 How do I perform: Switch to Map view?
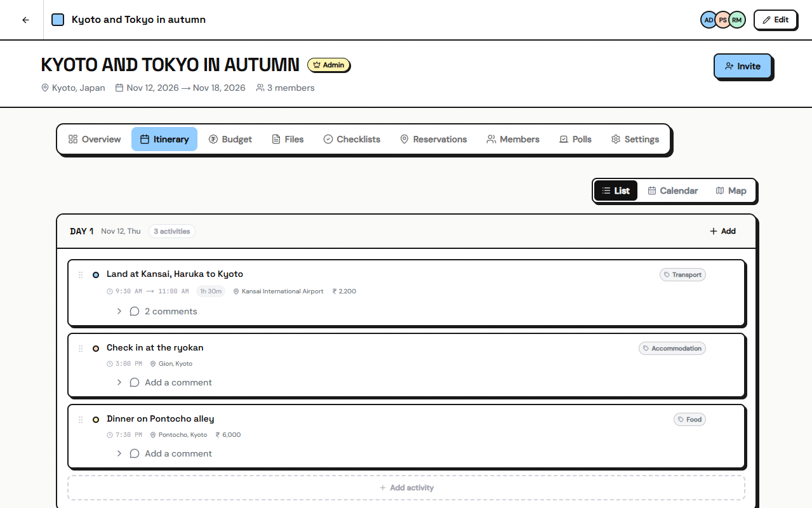[731, 190]
